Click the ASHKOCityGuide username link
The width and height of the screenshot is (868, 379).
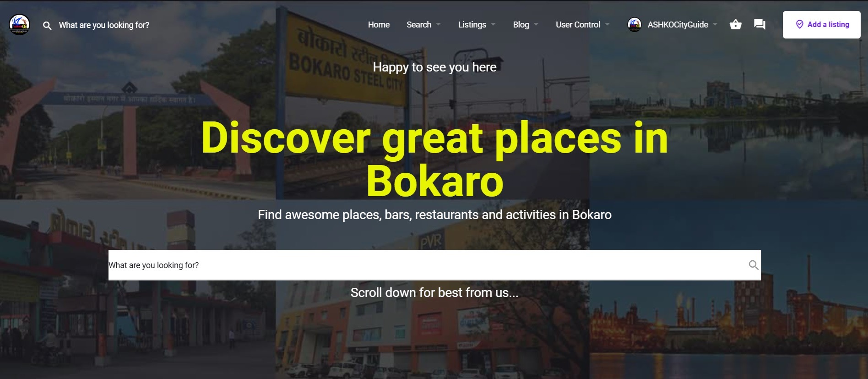click(678, 25)
